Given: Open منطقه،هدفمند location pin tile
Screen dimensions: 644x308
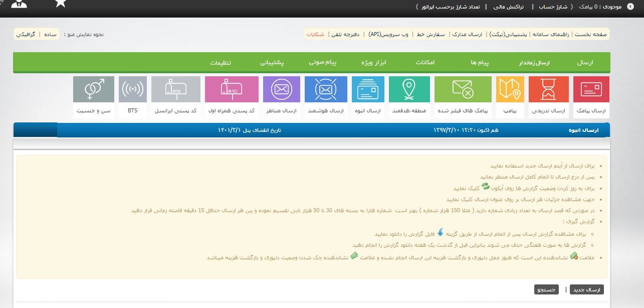Looking at the screenshot, I should pos(409,90).
